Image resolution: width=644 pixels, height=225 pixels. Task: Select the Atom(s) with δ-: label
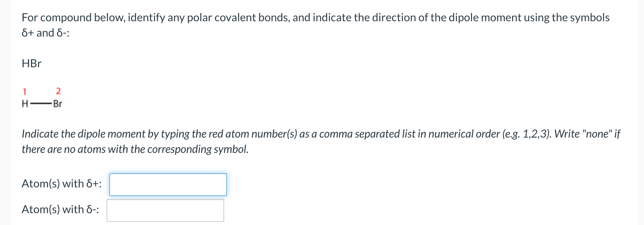coord(60,210)
